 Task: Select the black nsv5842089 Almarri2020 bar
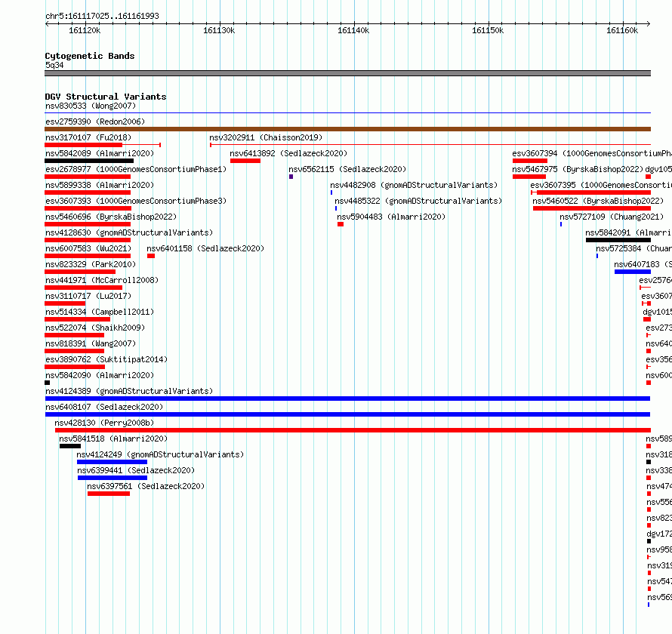(89, 161)
